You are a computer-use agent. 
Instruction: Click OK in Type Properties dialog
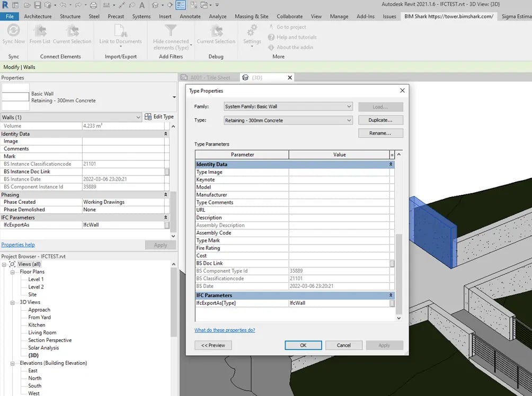click(303, 345)
